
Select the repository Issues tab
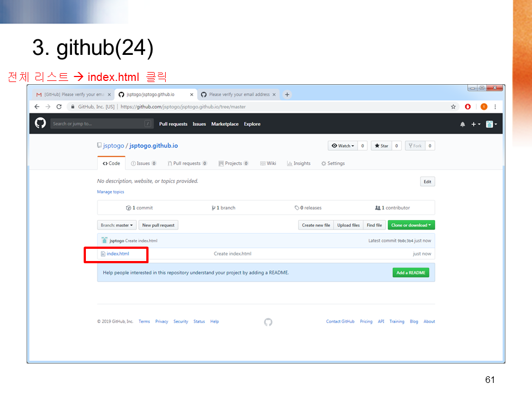(x=144, y=163)
